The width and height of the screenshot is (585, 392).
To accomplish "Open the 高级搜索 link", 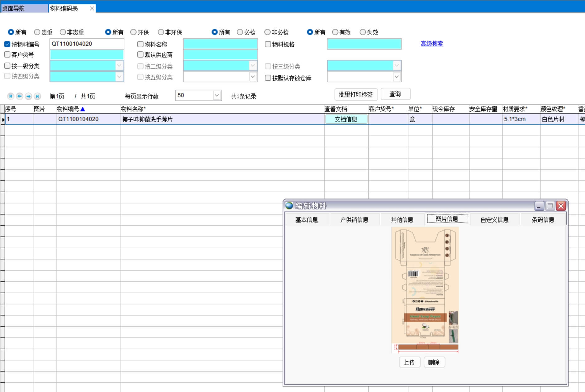I will pyautogui.click(x=432, y=44).
